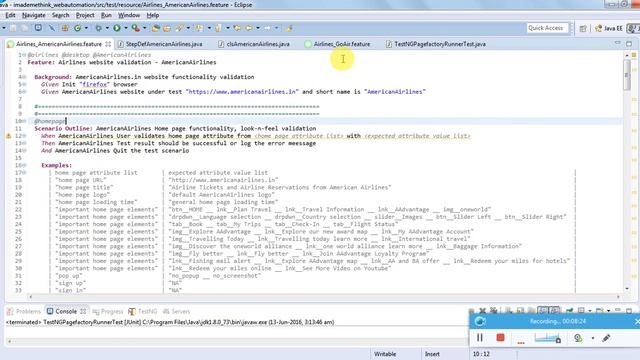
Task: Navigate Back with yellow arrow icon
Action: pyautogui.click(x=249, y=28)
